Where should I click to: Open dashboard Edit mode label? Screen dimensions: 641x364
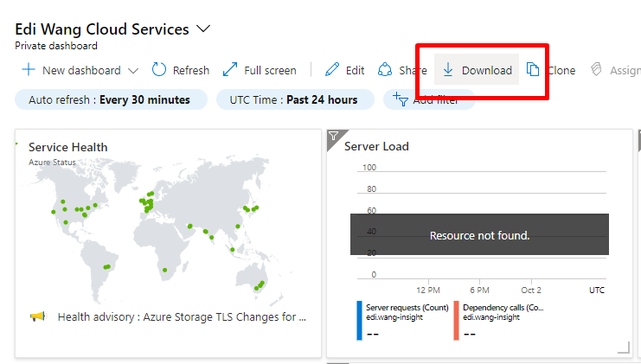[x=355, y=71]
